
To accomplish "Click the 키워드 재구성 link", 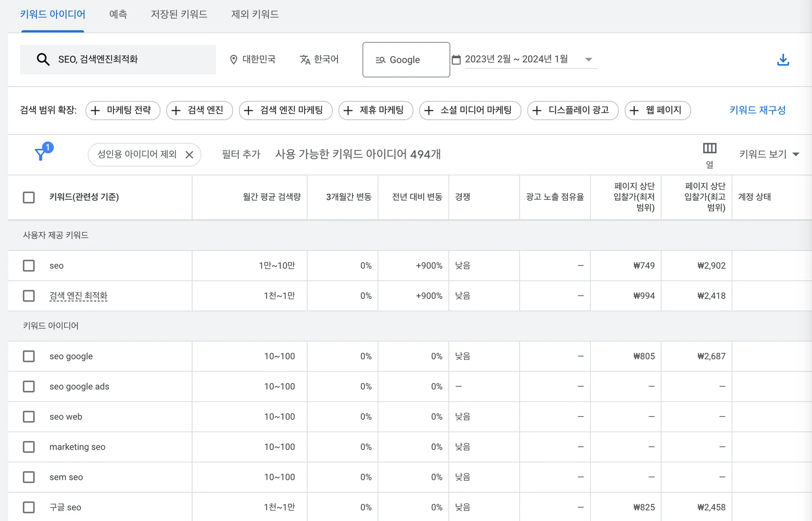I will click(757, 110).
